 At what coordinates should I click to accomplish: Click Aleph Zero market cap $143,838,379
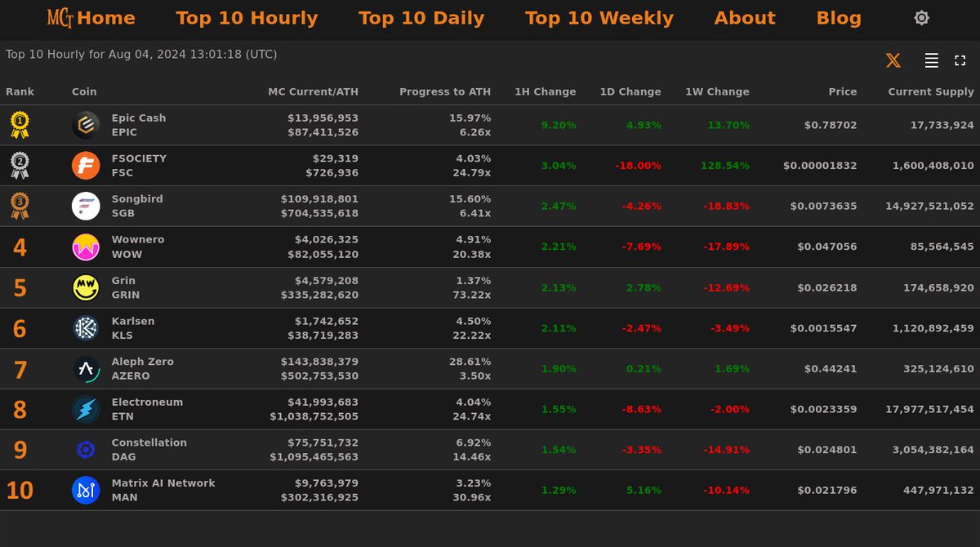[x=319, y=361]
